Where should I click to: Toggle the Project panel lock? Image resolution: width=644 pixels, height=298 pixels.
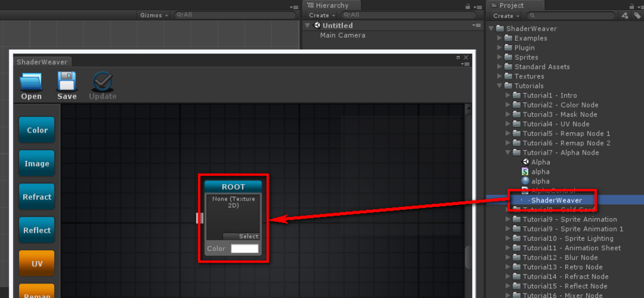click(x=631, y=6)
